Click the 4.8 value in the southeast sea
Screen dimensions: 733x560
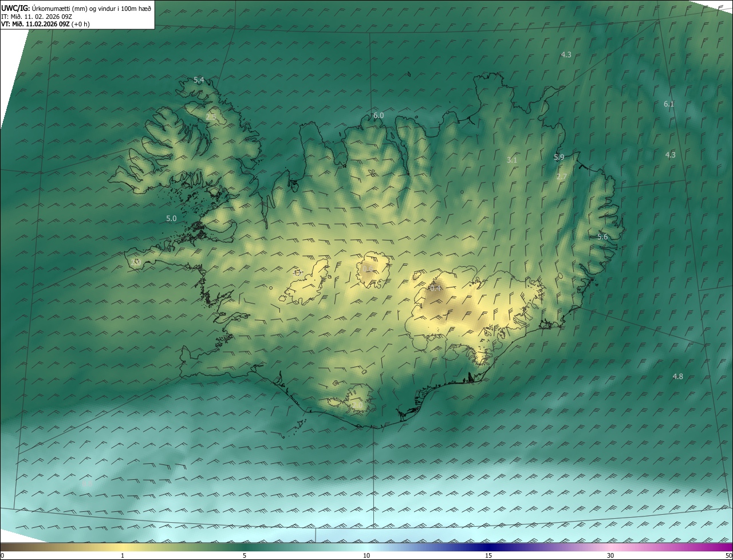click(677, 377)
